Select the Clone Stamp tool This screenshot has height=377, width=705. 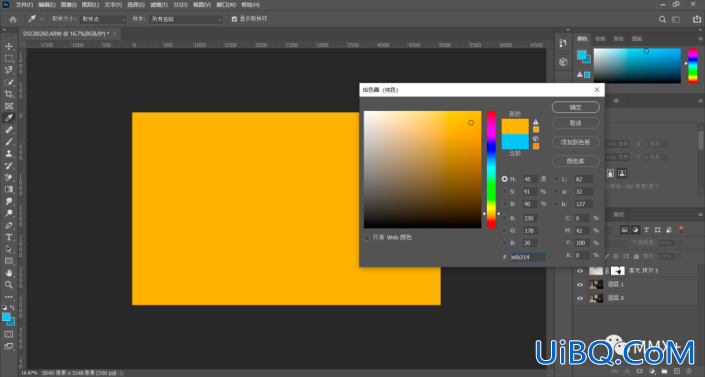(x=9, y=154)
